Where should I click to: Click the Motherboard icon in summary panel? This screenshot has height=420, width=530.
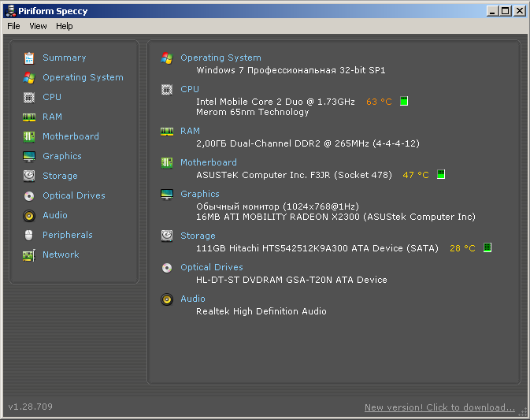coord(167,162)
